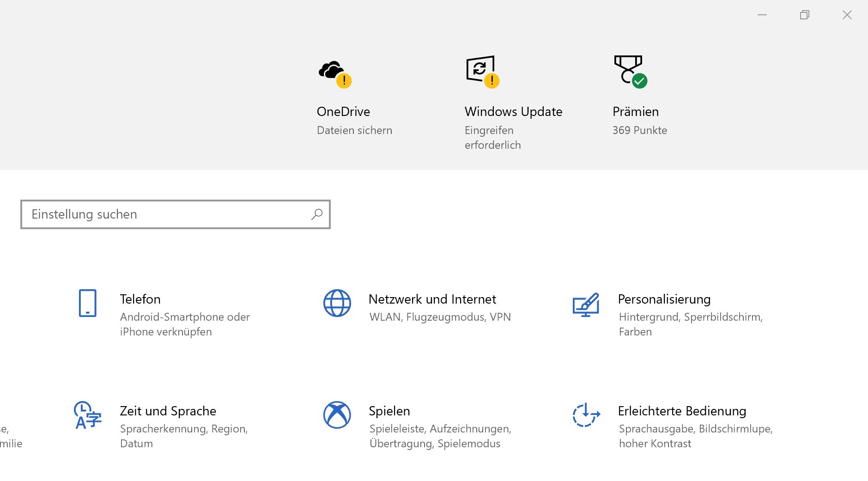Click 'Dateien sichern' under OneDrive

pos(354,130)
